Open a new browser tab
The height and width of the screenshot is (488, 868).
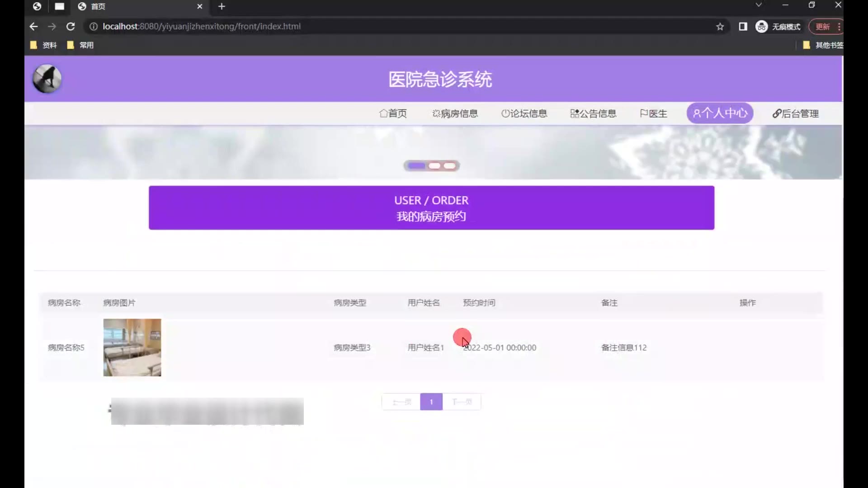pyautogui.click(x=222, y=6)
